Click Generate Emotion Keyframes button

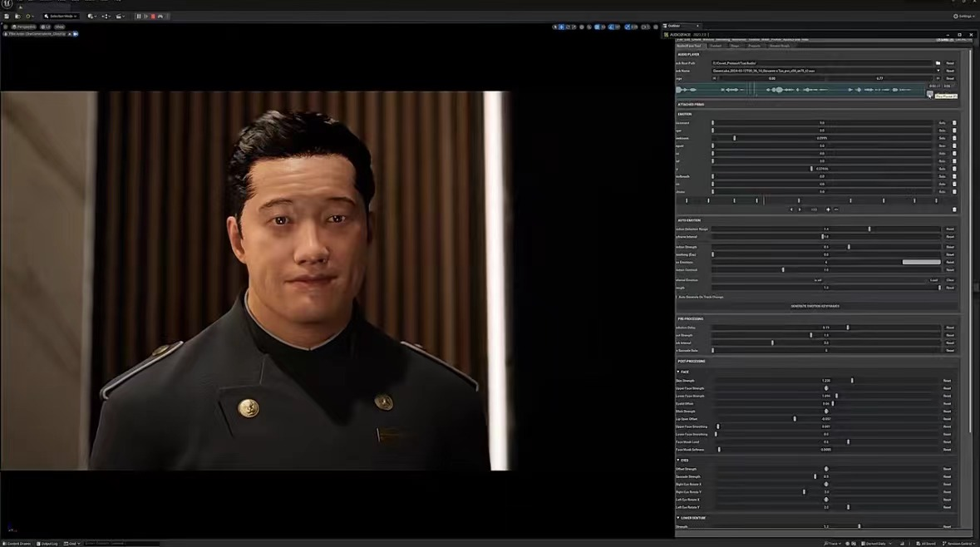pos(814,306)
